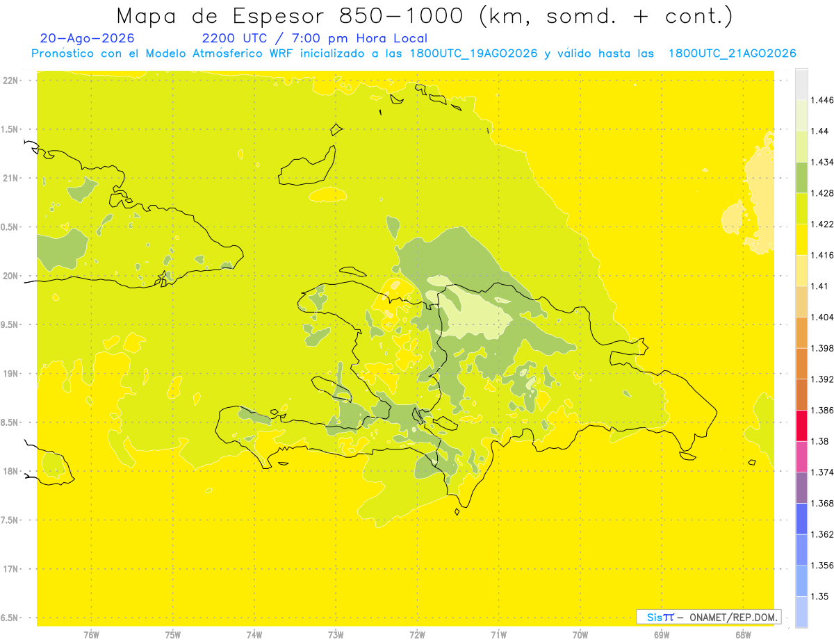Click the legend value '1.356'
This screenshot has height=644, width=834.
point(822,565)
